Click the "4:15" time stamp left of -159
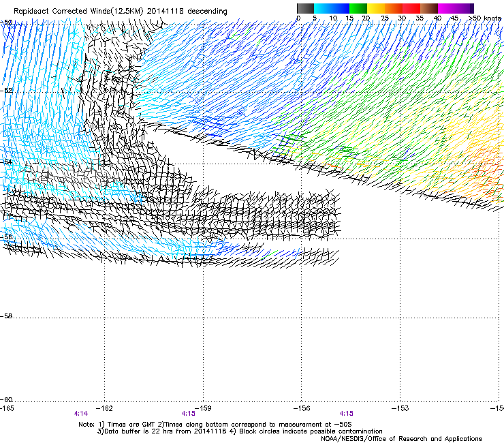Viewport: 504px width, 443px height. [189, 414]
